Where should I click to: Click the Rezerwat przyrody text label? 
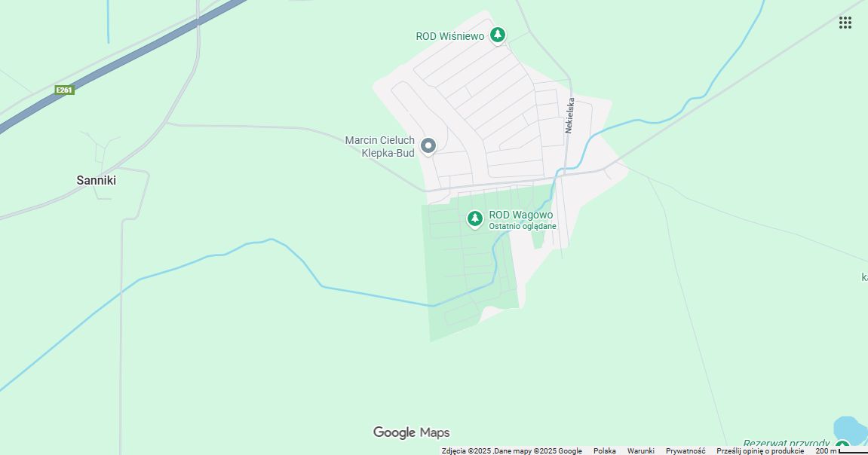[x=786, y=444]
